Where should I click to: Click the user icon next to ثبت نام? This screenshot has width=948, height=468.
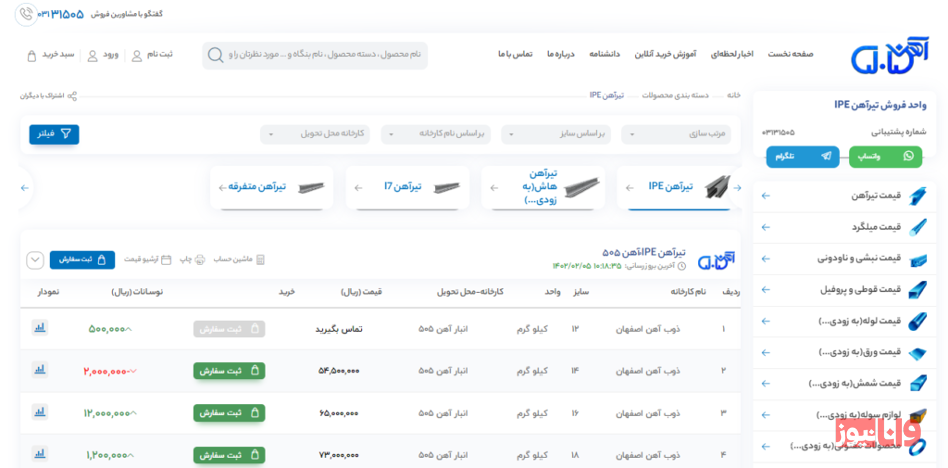click(137, 56)
